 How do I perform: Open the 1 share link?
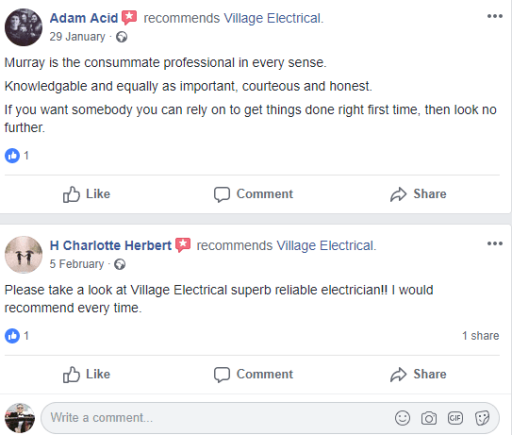480,336
